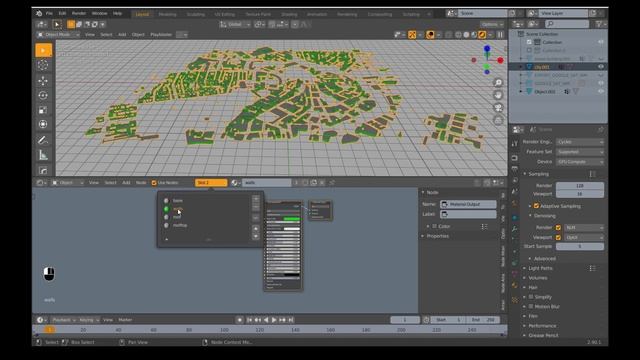Click the viewport zoom magnifier icon
This screenshot has width=640, height=360.
(498, 83)
